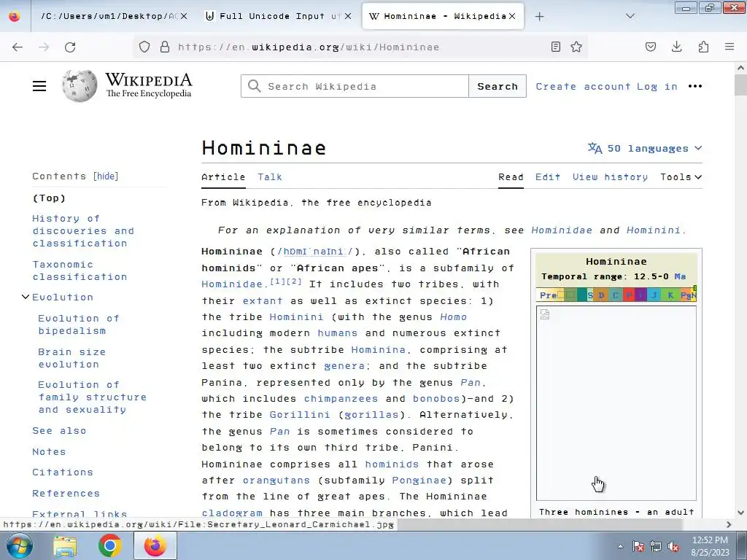
Task: Click the padlock site info icon
Action: (x=165, y=47)
